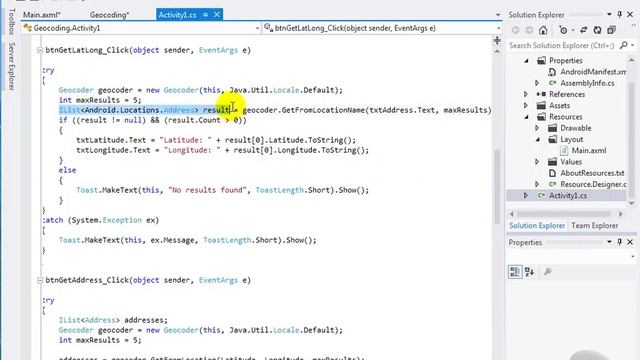The height and width of the screenshot is (360, 640).
Task: Click the Solution Explorer vertical scroll up arrow
Action: (x=631, y=60)
